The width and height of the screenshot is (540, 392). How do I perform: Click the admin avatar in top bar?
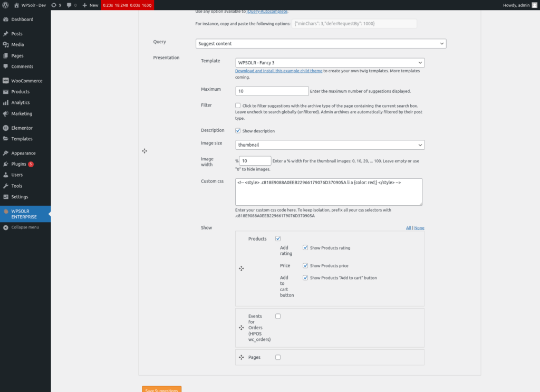click(535, 5)
